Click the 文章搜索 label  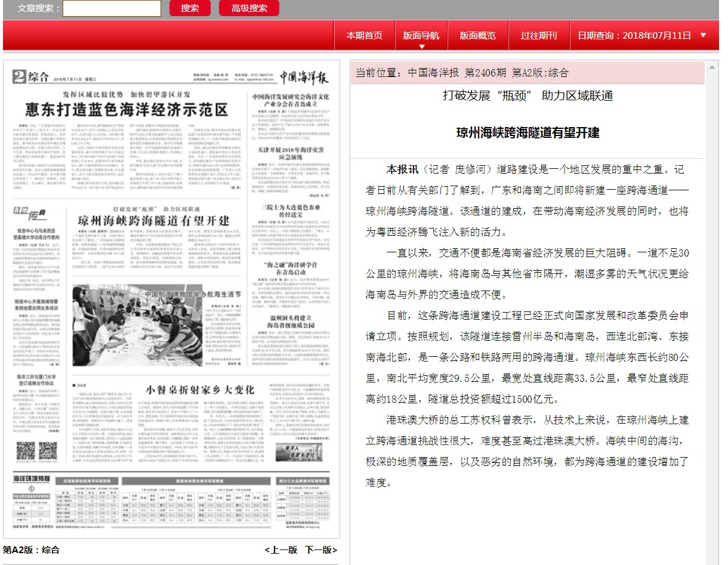39,8
